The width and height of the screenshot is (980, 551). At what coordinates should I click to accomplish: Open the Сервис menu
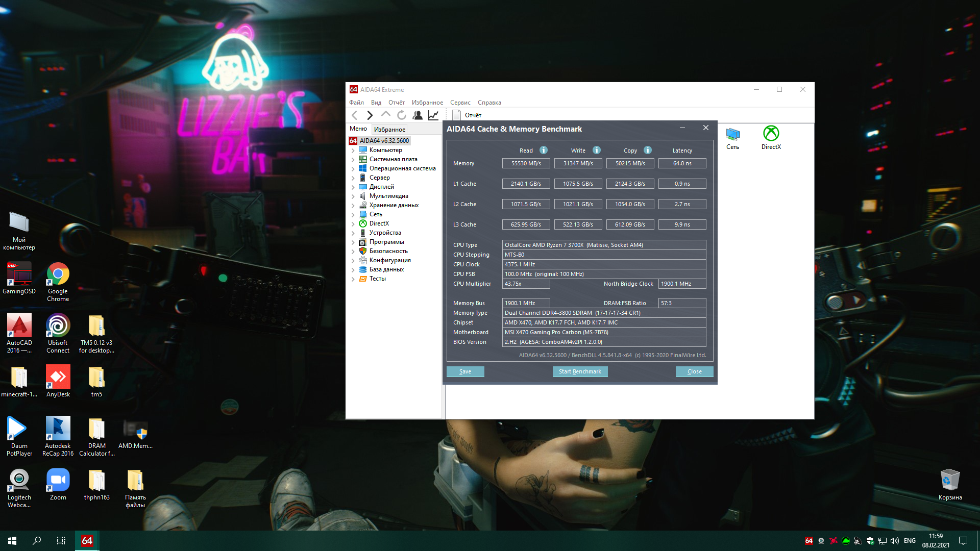click(460, 103)
